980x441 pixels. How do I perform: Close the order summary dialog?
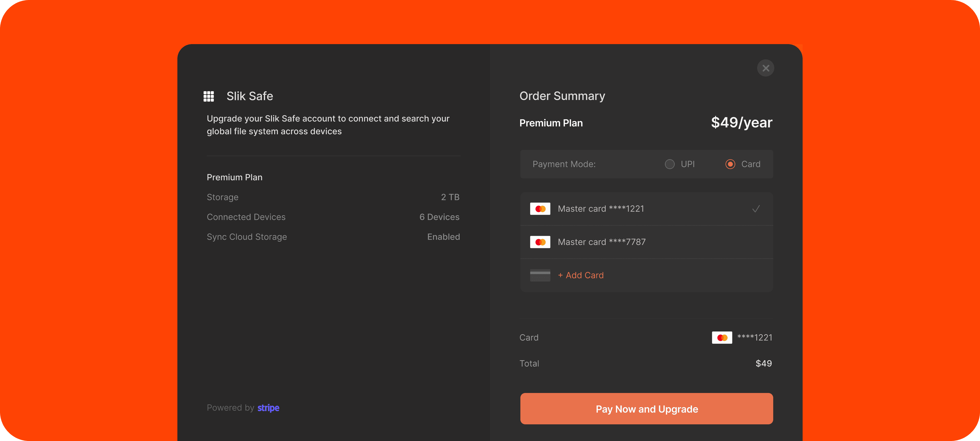pyautogui.click(x=765, y=68)
